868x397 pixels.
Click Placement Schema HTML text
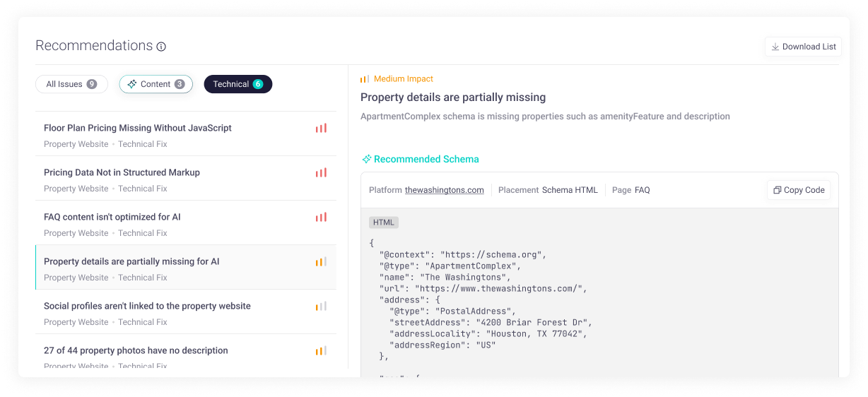548,190
